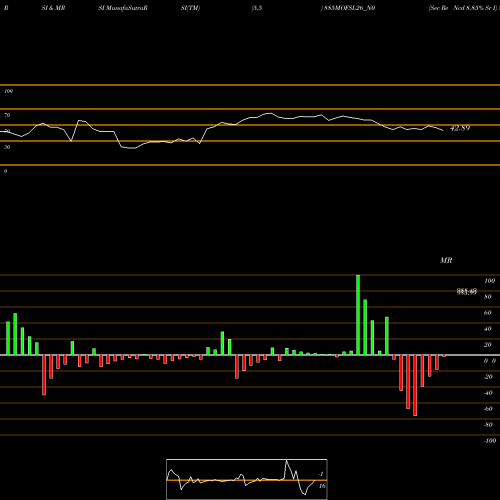Click the -40 label on the MR axis
This screenshot has width=500, height=500.
click(x=488, y=393)
